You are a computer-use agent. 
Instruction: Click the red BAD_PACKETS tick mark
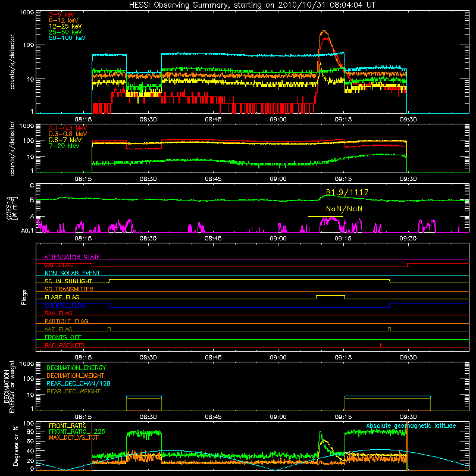pos(381,345)
